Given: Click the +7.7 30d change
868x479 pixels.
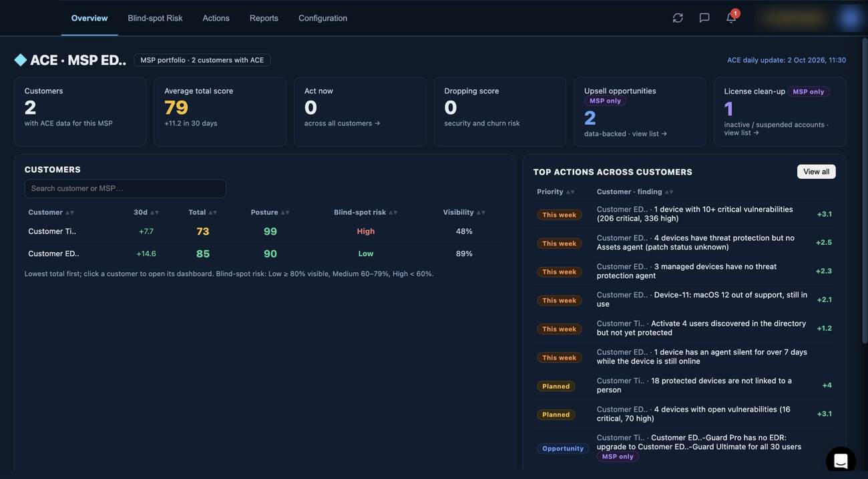Looking at the screenshot, I should 146,231.
